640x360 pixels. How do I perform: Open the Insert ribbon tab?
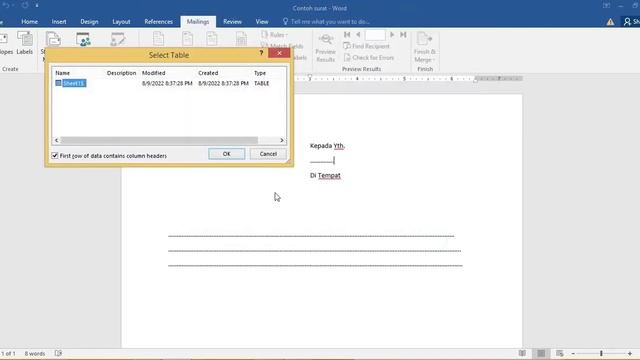point(59,22)
